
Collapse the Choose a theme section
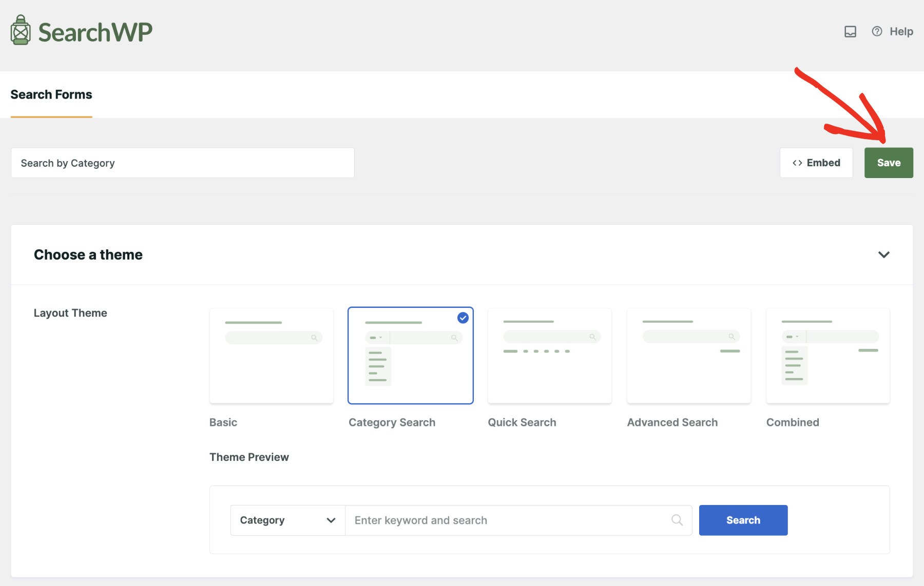tap(884, 255)
